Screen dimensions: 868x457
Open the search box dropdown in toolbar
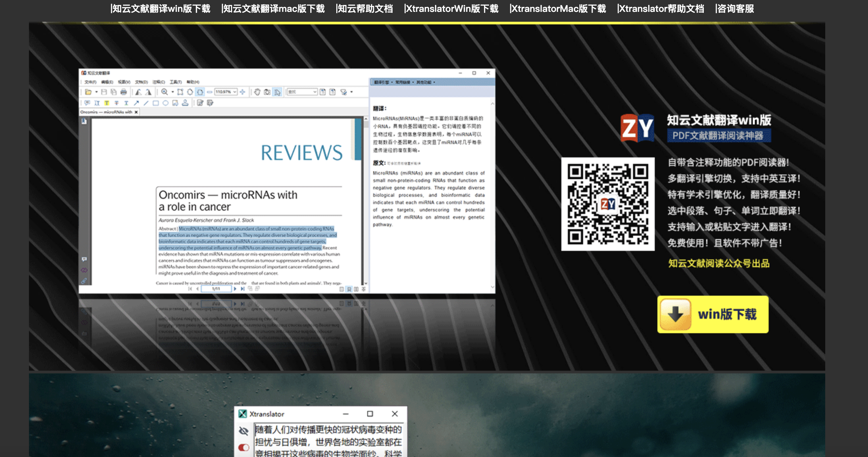[315, 92]
